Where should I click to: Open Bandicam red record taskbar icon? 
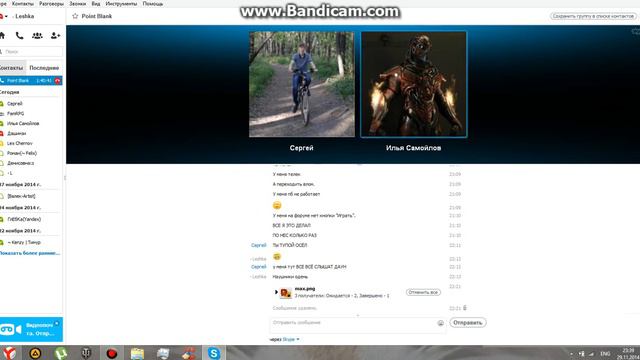(x=111, y=353)
